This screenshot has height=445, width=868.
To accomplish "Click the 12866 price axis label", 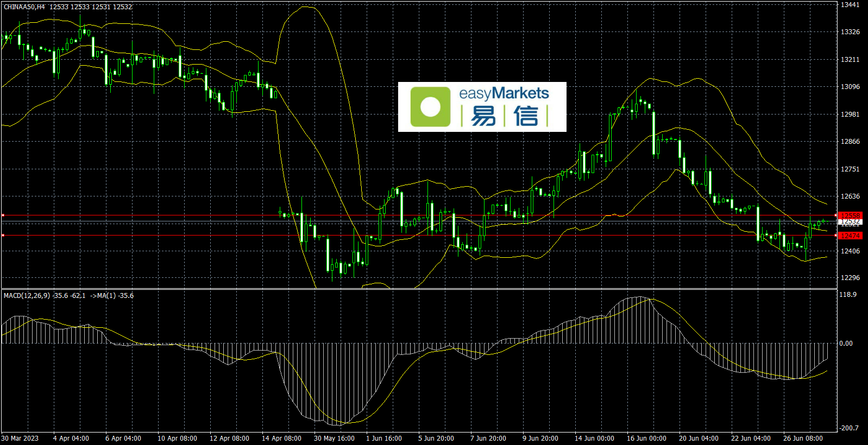I will [x=850, y=142].
